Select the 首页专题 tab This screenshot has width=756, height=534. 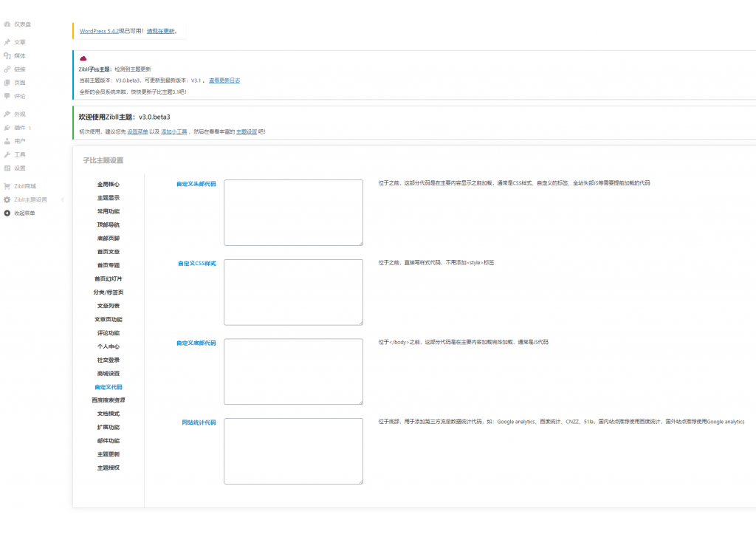(109, 265)
